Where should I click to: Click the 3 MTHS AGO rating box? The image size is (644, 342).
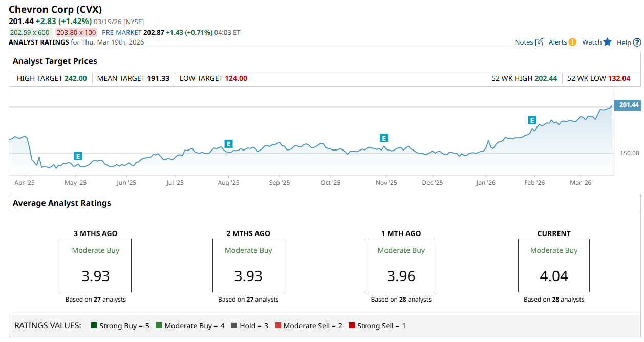tap(96, 265)
